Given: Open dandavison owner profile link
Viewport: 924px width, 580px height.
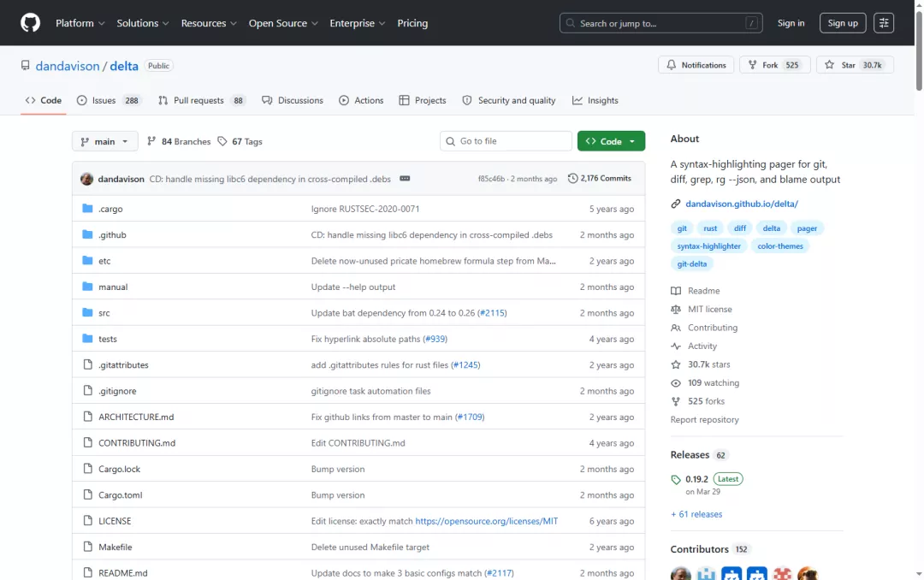Looking at the screenshot, I should (x=68, y=66).
